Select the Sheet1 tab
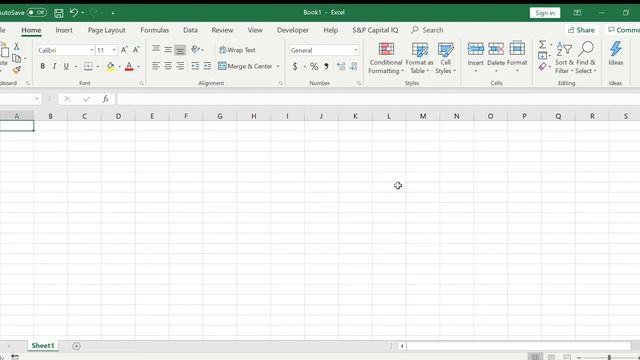 pyautogui.click(x=43, y=346)
